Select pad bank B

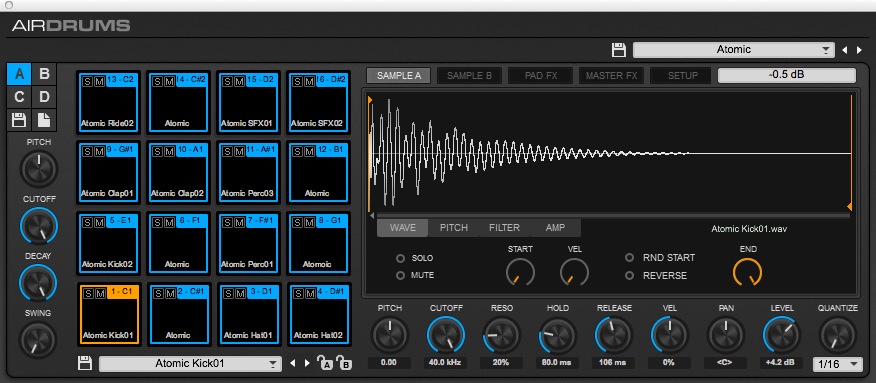[44, 74]
